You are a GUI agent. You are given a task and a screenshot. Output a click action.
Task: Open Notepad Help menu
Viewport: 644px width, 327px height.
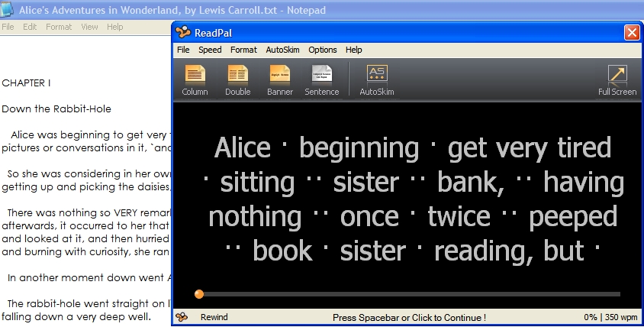(x=114, y=27)
